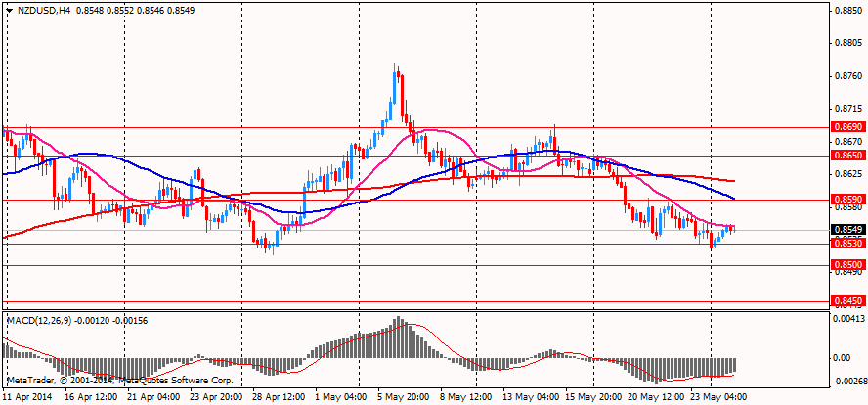Click the 15 May 20:00 time label
The height and width of the screenshot is (405, 868).
[x=593, y=397]
